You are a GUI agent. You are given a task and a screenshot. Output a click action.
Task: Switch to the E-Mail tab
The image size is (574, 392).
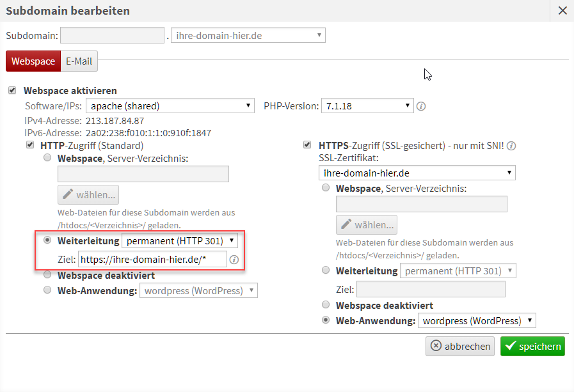click(x=79, y=61)
